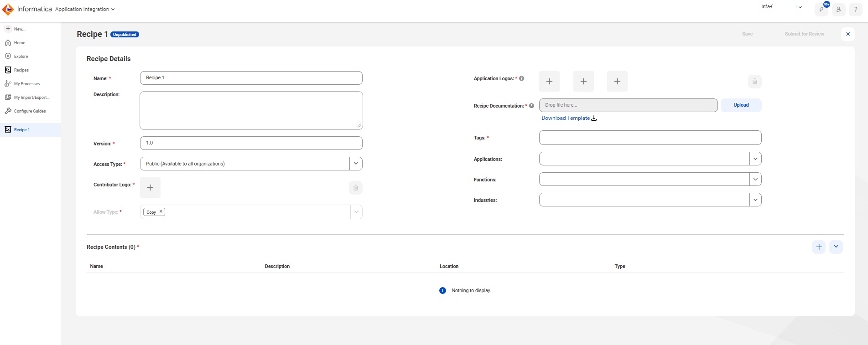Click the Import/Export icon
The image size is (868, 345).
tap(8, 97)
